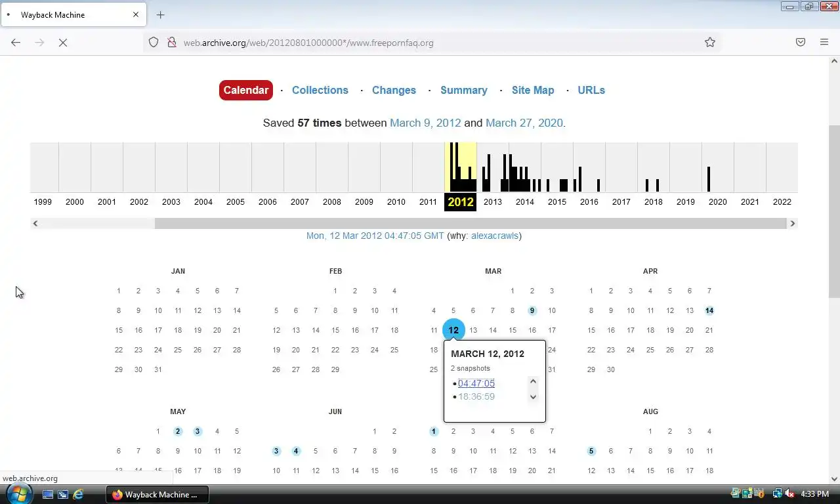Open the Summary tab
The width and height of the screenshot is (840, 504).
click(464, 90)
